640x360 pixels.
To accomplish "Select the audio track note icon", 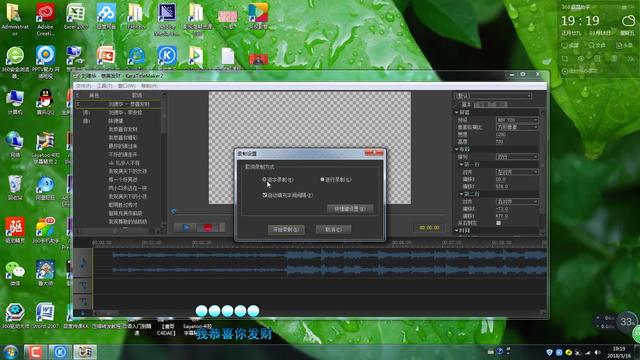I will tap(83, 264).
